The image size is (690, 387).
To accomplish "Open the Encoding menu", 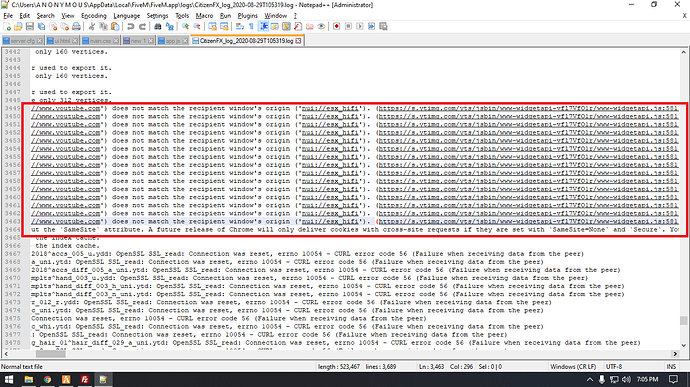I will pyautogui.click(x=94, y=15).
